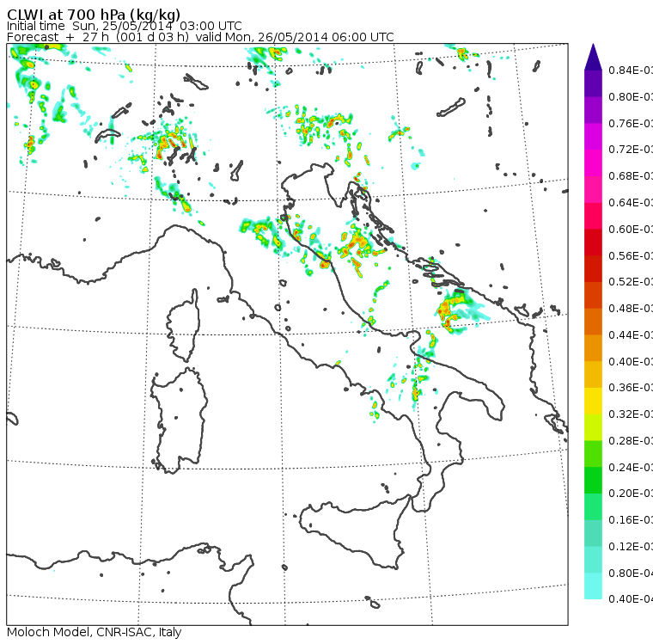The height and width of the screenshot is (644, 653).
Task: Click the island of Sardinia on the map
Action: (180, 421)
